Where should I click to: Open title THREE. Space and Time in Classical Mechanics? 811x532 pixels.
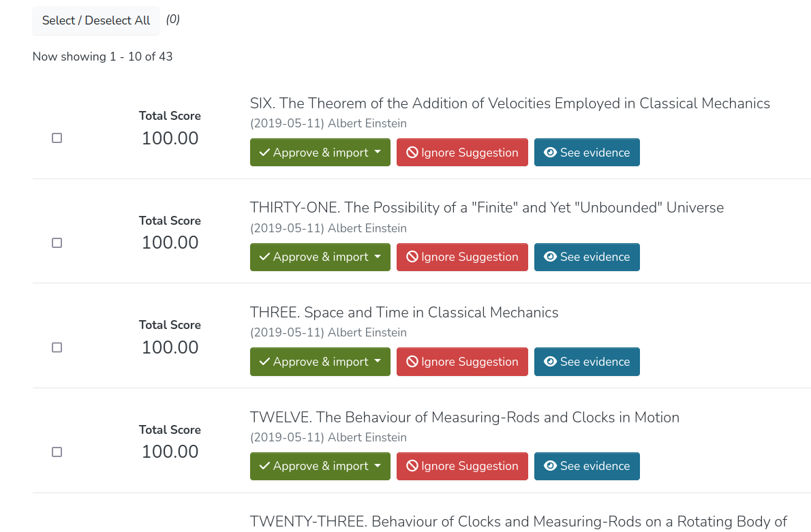pyautogui.click(x=404, y=313)
